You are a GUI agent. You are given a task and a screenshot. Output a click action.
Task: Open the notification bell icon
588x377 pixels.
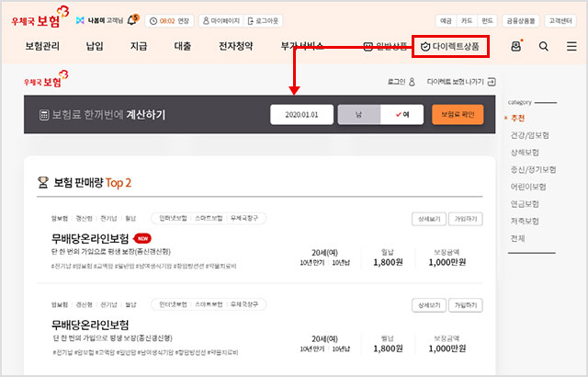click(x=132, y=20)
